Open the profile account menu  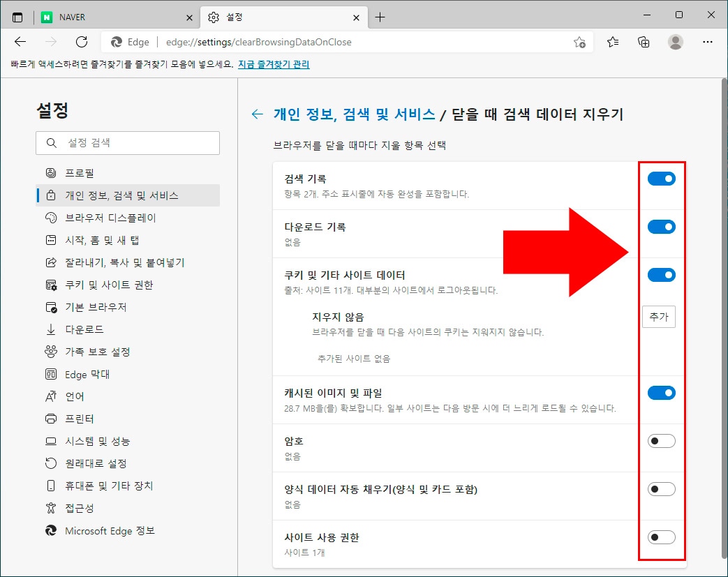(675, 42)
